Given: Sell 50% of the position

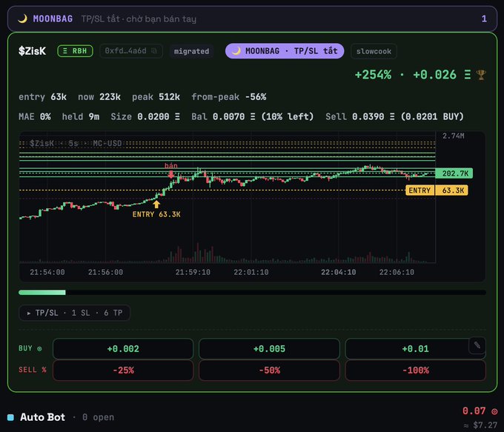Looking at the screenshot, I should click(x=269, y=370).
